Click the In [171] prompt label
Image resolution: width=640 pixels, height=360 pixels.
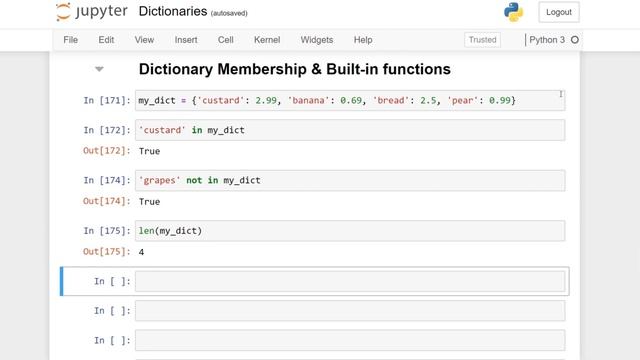tap(107, 100)
